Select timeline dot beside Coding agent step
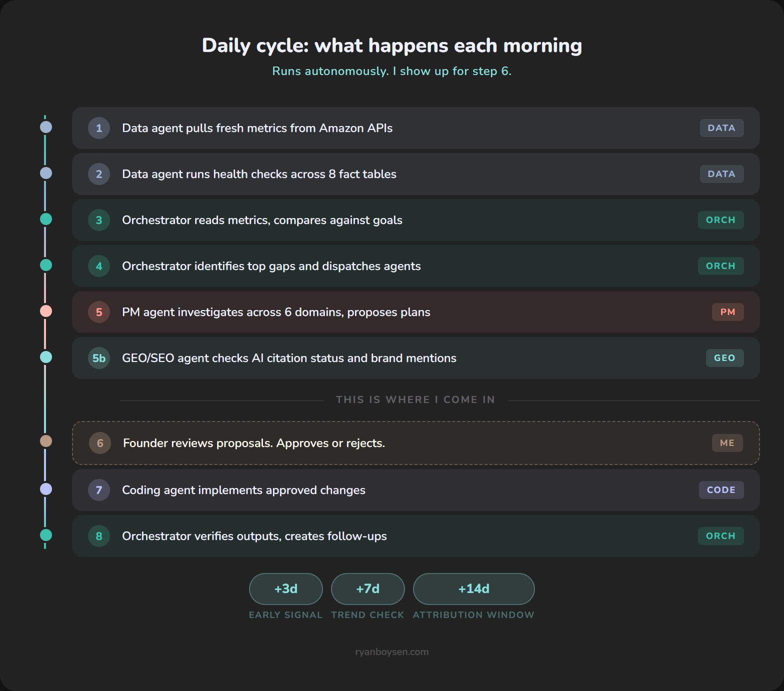 pyautogui.click(x=46, y=489)
